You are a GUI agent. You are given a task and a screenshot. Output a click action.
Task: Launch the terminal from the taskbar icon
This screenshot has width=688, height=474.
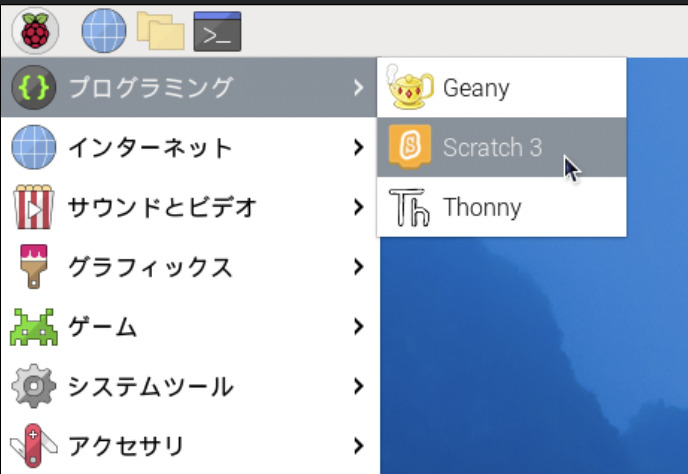tap(218, 31)
